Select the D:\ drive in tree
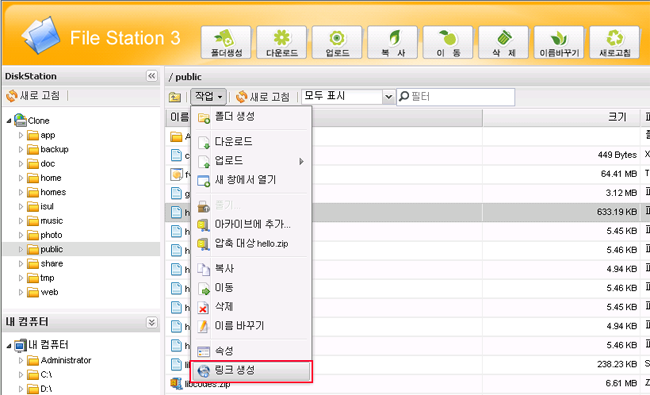Viewport: 650px width, 395px height. pyautogui.click(x=40, y=389)
